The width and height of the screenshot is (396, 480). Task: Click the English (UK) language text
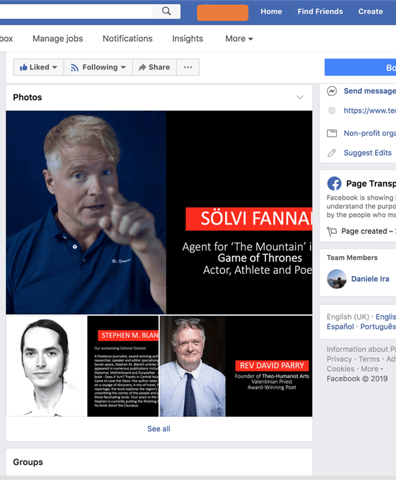pyautogui.click(x=348, y=317)
